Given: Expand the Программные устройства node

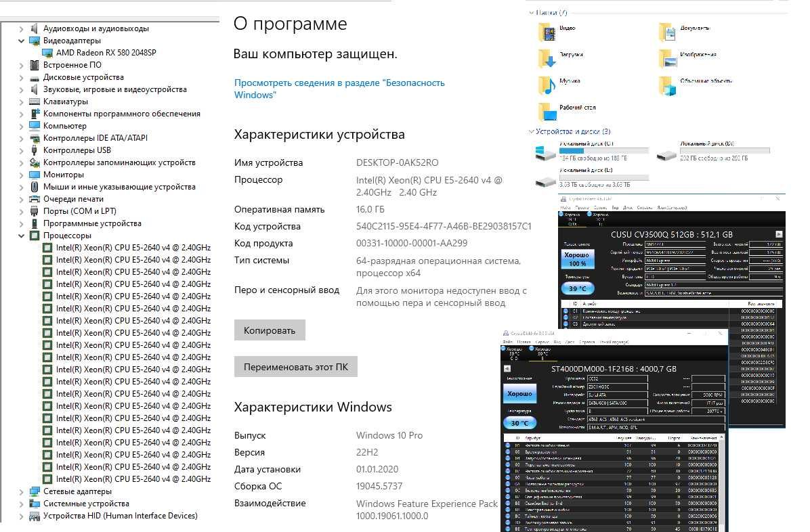Looking at the screenshot, I should (21, 223).
